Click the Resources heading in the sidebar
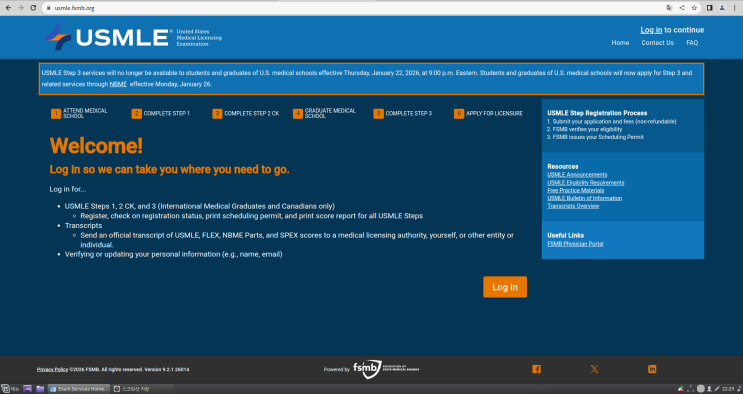Image resolution: width=743 pixels, height=394 pixels. pyautogui.click(x=562, y=166)
